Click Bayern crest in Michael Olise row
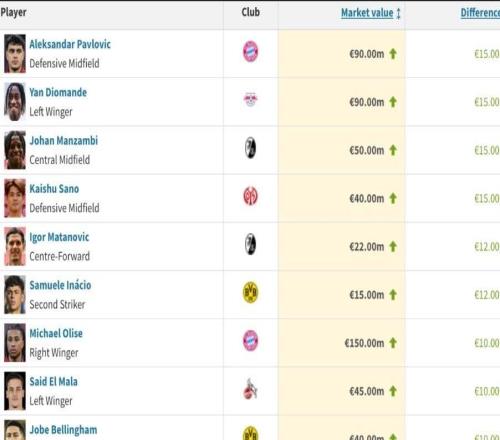The height and width of the screenshot is (440, 500). coord(250,340)
